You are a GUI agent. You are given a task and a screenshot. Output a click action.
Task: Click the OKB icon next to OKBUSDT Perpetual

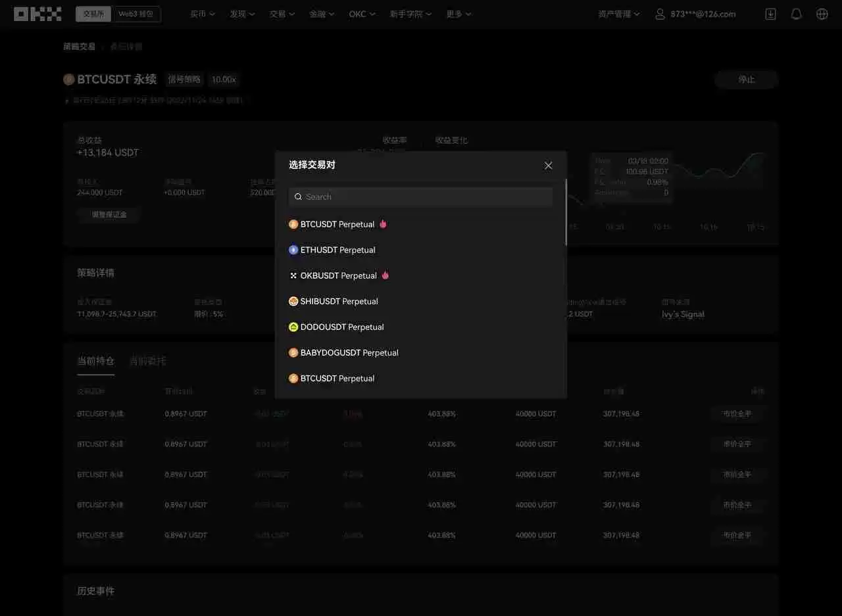click(x=293, y=275)
